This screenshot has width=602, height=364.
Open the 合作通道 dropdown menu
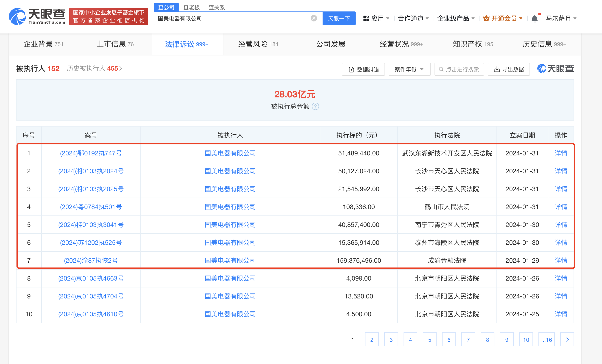point(413,18)
